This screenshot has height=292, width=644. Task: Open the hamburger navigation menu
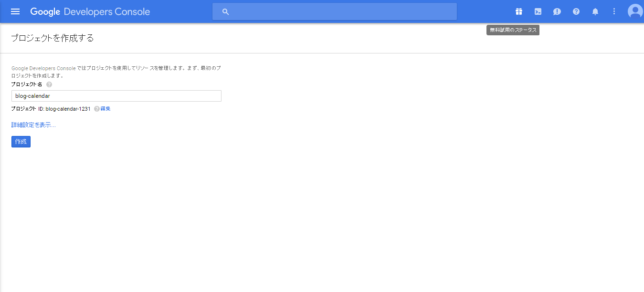tap(15, 11)
